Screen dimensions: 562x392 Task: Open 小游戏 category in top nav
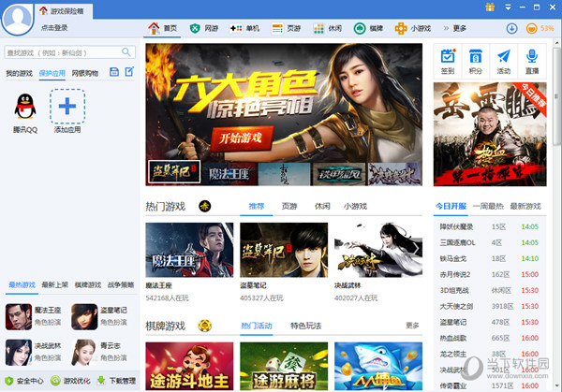413,28
